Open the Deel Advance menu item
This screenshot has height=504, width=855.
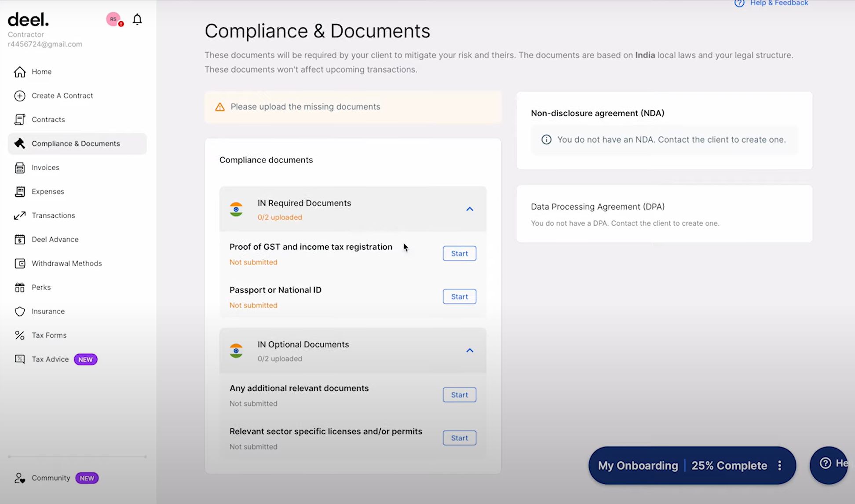(55, 239)
